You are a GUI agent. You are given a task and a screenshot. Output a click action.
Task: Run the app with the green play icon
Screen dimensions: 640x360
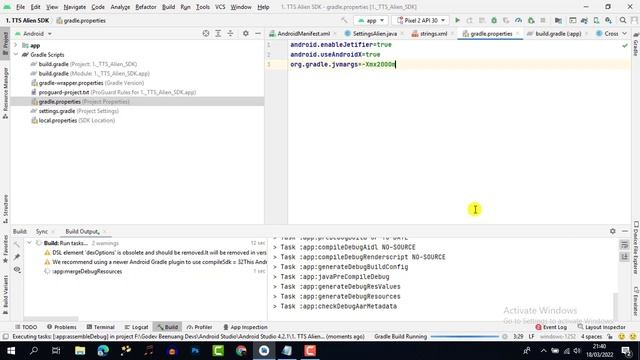[x=457, y=20]
